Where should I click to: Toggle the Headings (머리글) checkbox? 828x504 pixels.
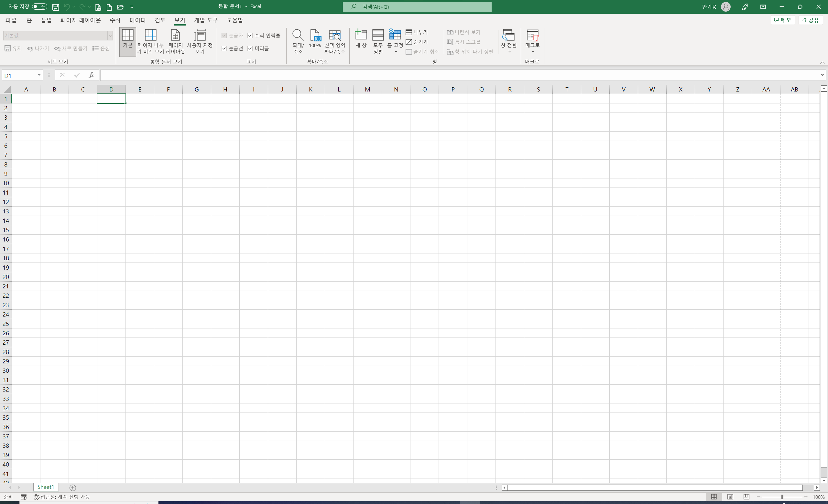coord(250,49)
